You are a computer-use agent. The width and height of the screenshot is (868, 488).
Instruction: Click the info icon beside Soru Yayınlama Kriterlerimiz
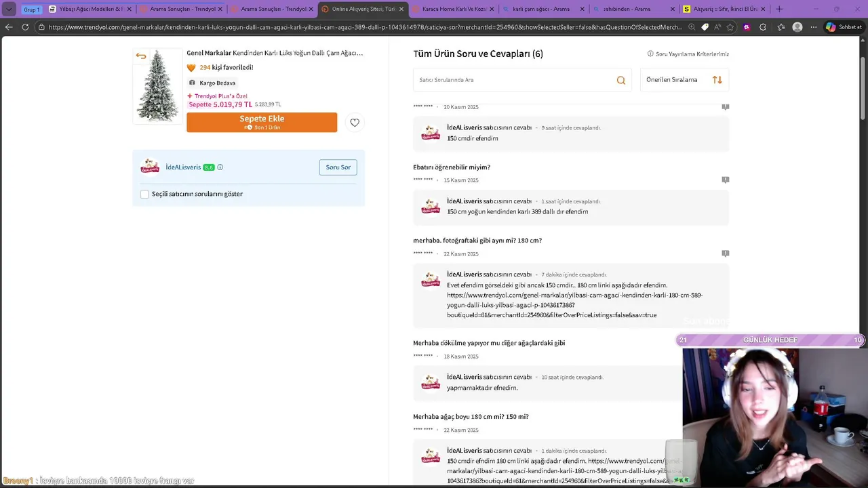point(650,54)
